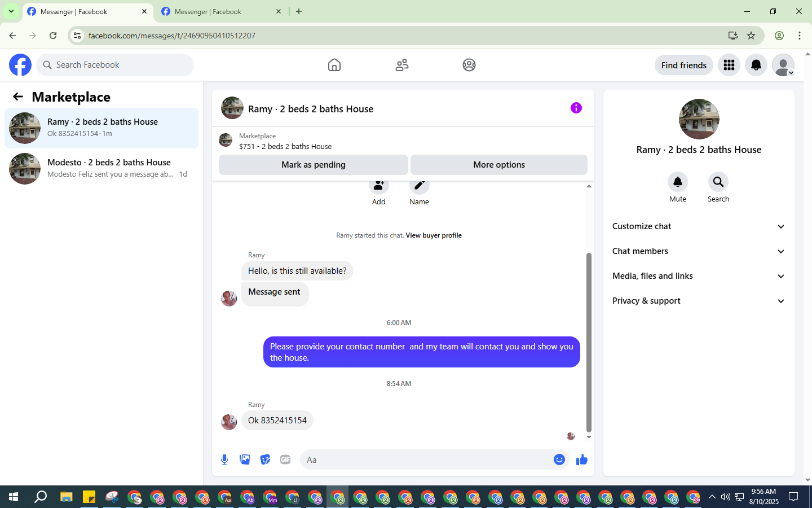The image size is (812, 508).
Task: Bookmark this page with the star icon
Action: (x=751, y=36)
